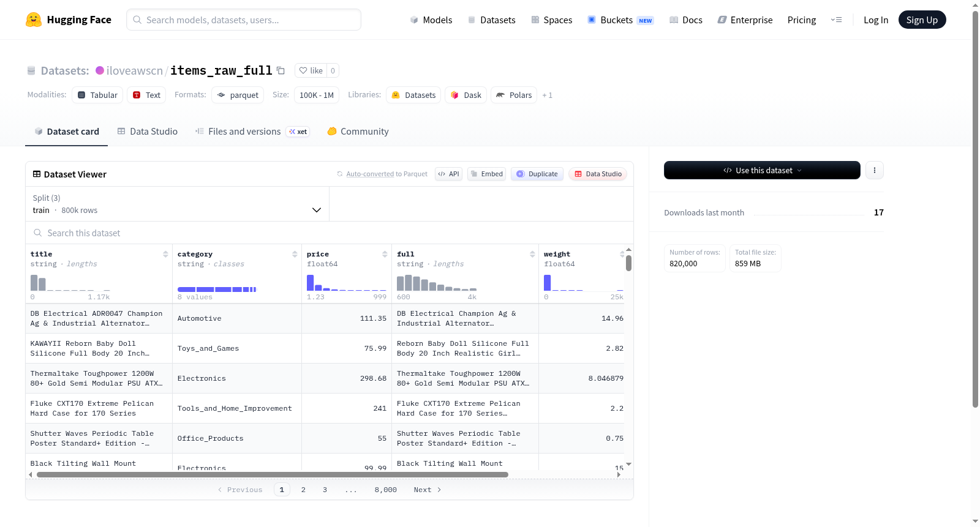Click the price column histogram
Image resolution: width=980 pixels, height=527 pixels.
click(x=347, y=283)
